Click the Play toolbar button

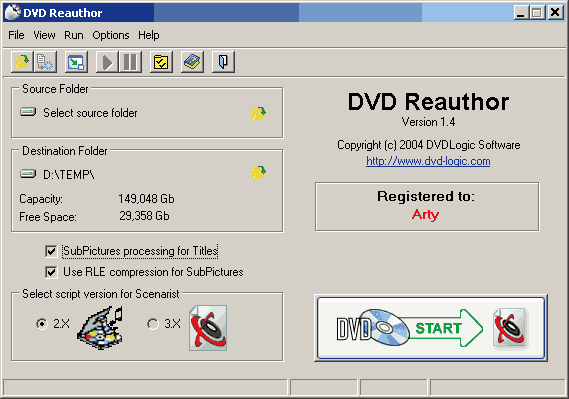tap(107, 62)
